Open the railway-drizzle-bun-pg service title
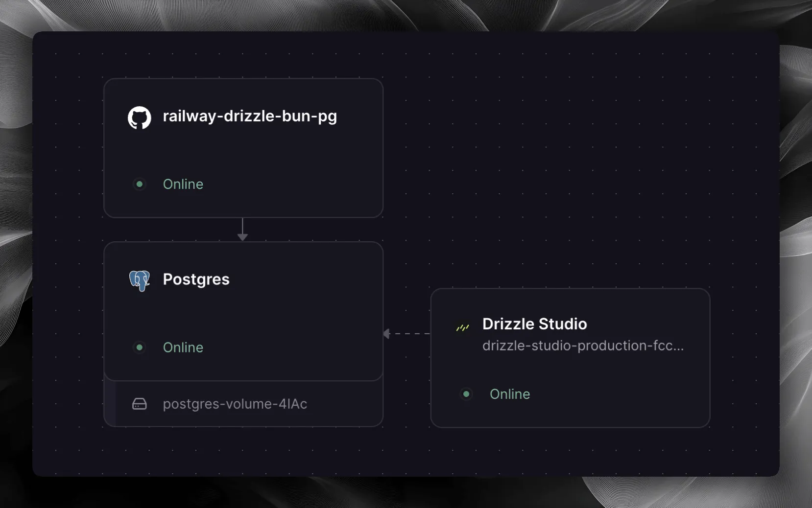This screenshot has height=508, width=812. (x=250, y=116)
